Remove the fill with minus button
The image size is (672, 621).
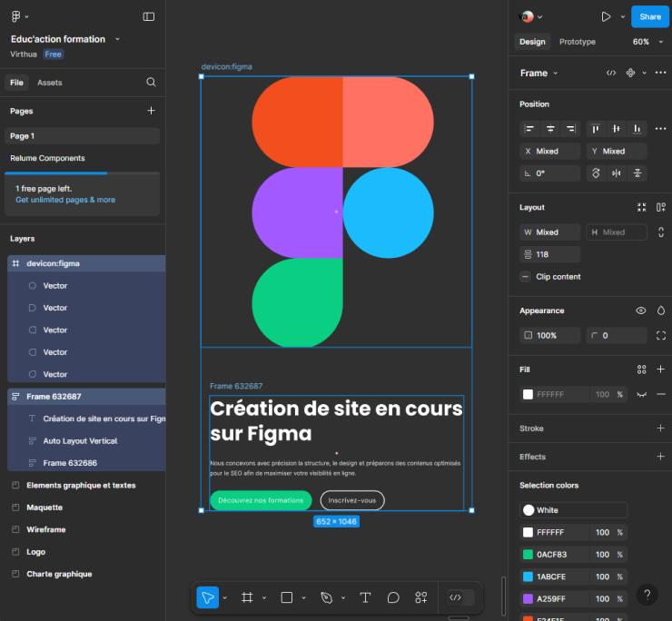(x=661, y=394)
